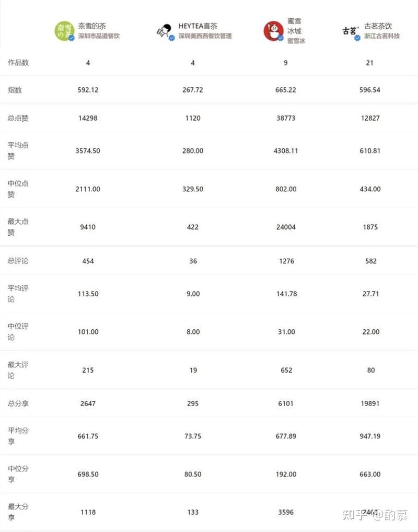Open the 奈雪的茶 account name link
This screenshot has width=418, height=532.
coord(91,26)
